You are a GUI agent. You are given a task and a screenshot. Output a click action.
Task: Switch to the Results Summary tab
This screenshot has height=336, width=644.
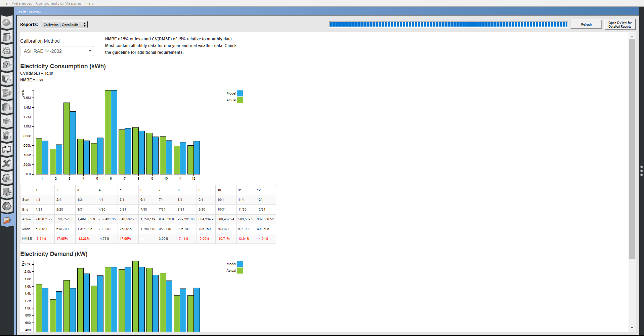pyautogui.click(x=29, y=11)
